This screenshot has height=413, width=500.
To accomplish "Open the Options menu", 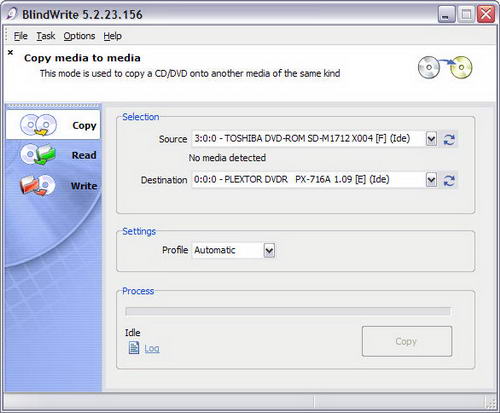I will pyautogui.click(x=79, y=36).
